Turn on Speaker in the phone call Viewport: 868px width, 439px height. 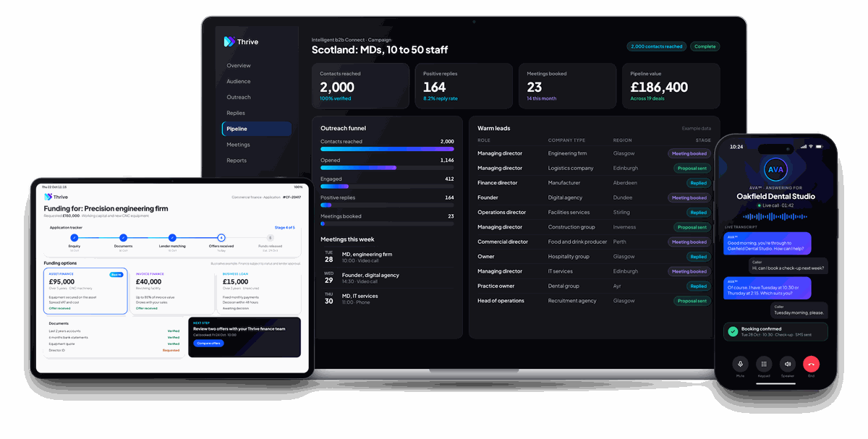tap(788, 365)
